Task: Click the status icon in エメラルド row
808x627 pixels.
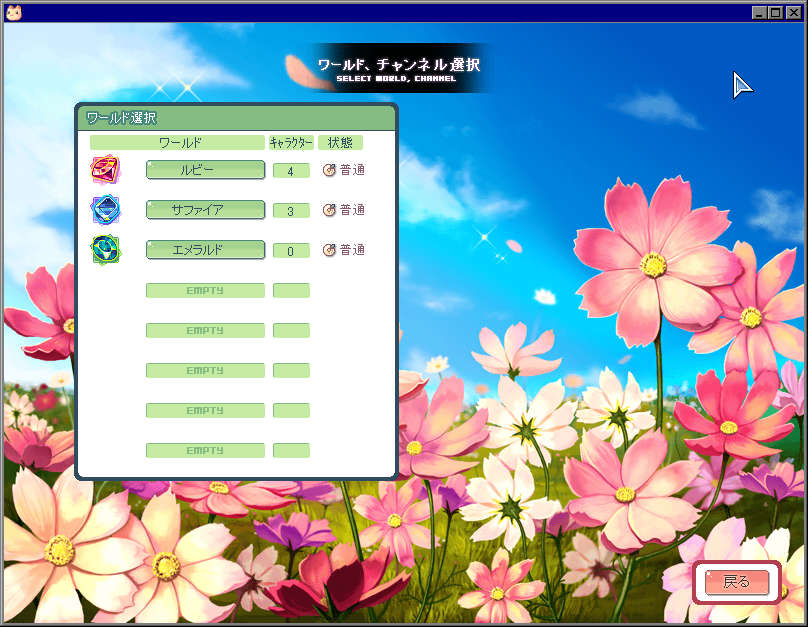Action: 329,250
